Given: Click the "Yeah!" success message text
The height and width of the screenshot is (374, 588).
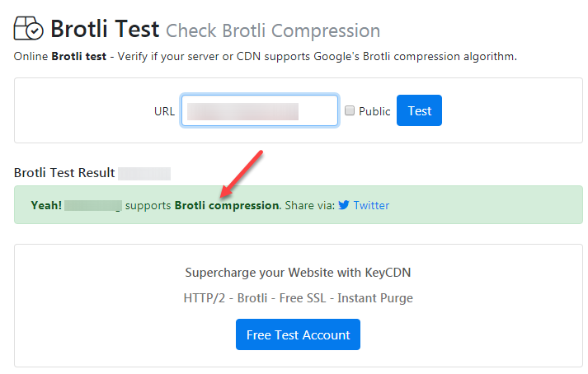Looking at the screenshot, I should 46,205.
